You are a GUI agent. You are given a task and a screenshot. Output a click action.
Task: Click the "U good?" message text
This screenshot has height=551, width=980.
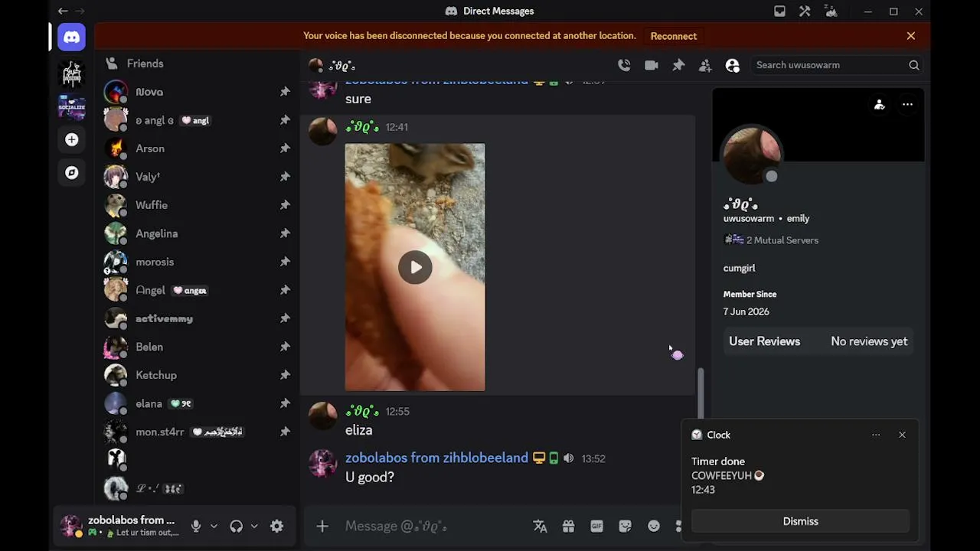pos(370,477)
